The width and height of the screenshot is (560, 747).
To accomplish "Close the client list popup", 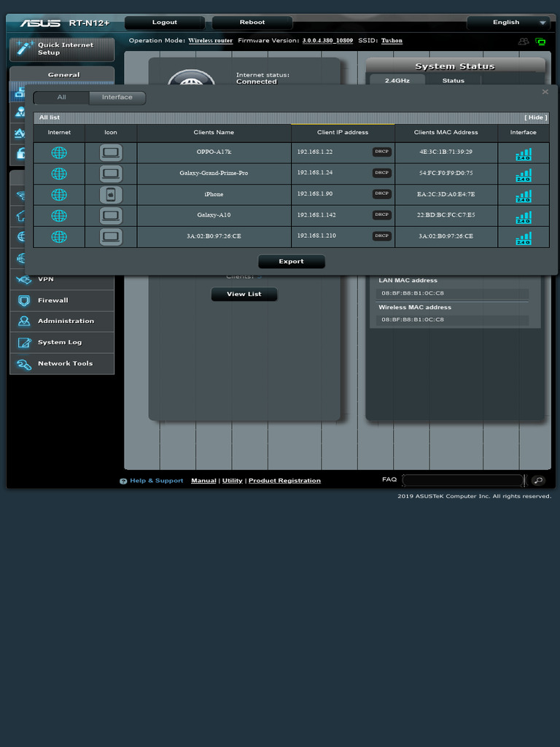I will point(545,91).
